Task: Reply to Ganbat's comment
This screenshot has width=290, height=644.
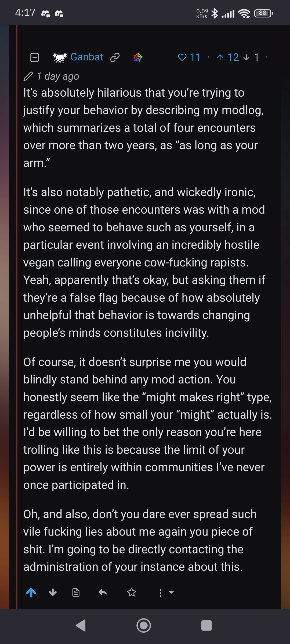Action: (x=103, y=592)
